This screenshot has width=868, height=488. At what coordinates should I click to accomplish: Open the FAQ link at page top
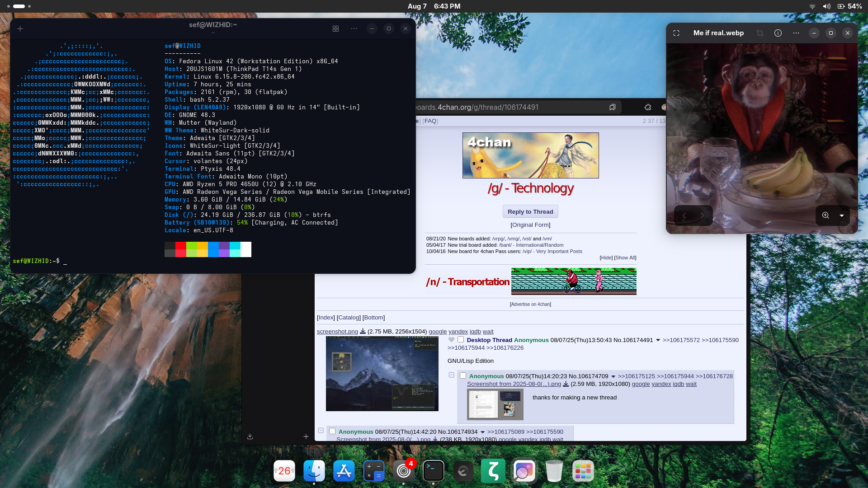click(430, 121)
